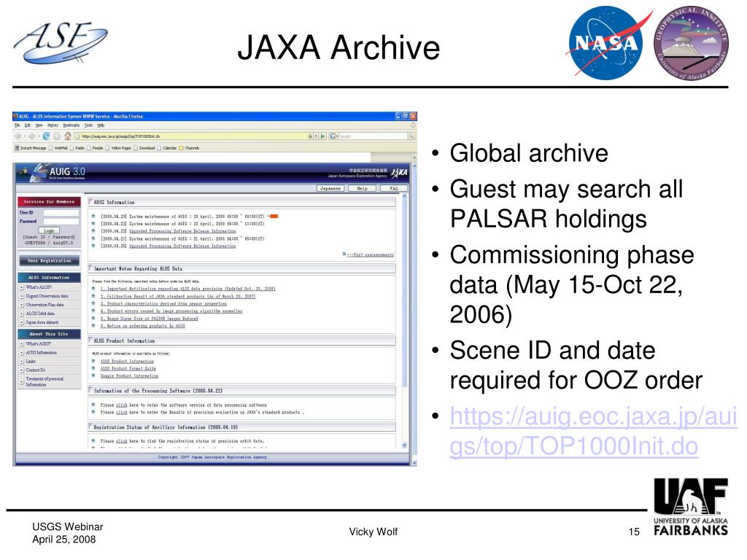
Task: Open the Calendar bookmark
Action: [167, 148]
